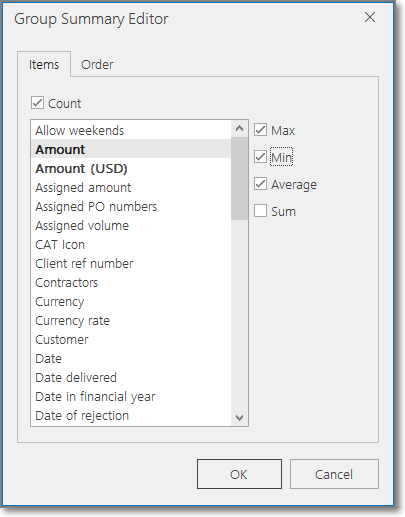Select the Items tab

[44, 64]
